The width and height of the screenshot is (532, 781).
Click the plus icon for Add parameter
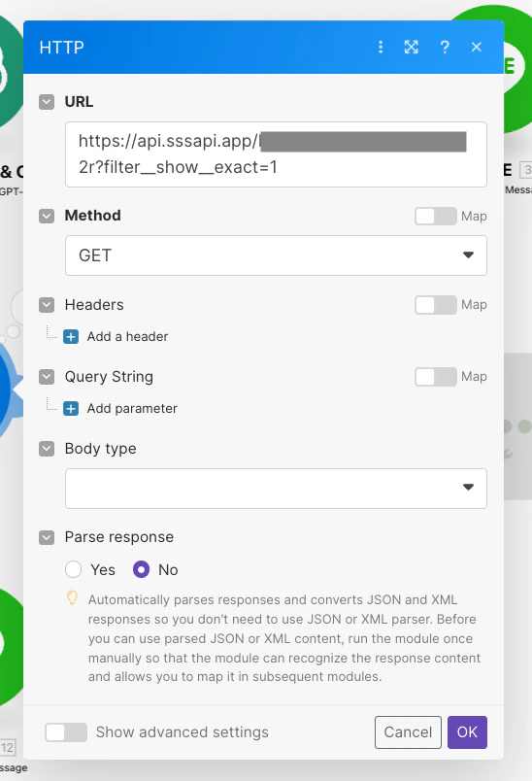tap(71, 408)
